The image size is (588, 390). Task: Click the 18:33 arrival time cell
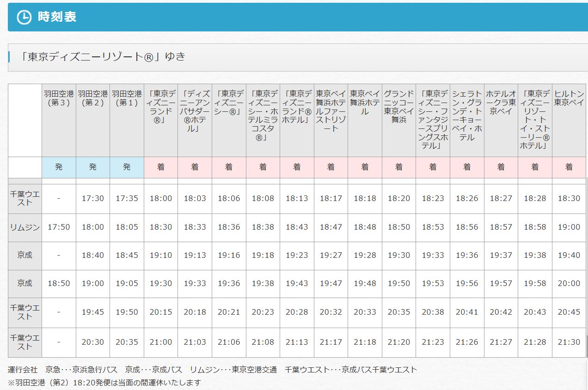click(x=195, y=227)
